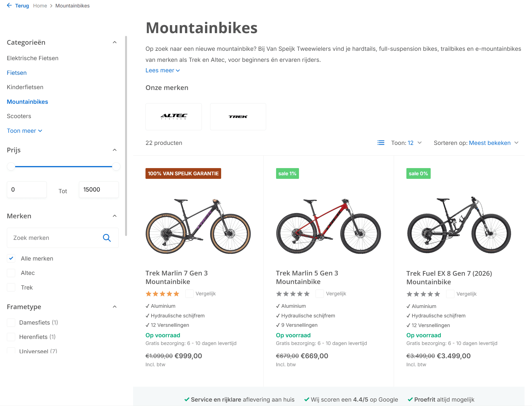
Task: Tick Vergelijk for Trek Fuel EX 8 Gen 7
Action: click(x=450, y=294)
